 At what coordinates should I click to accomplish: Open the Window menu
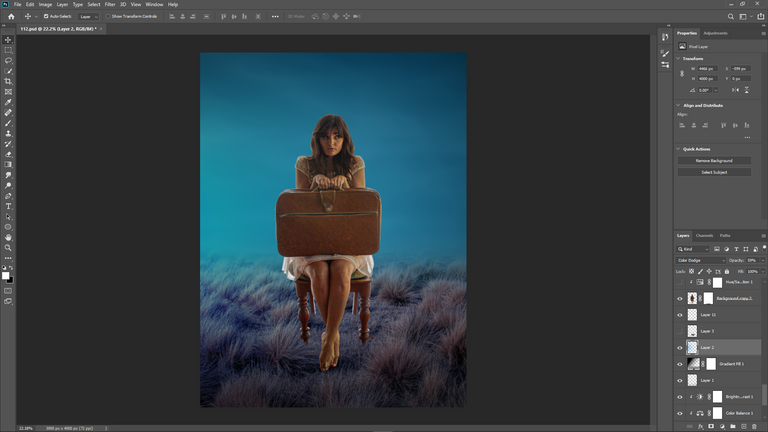coord(154,4)
